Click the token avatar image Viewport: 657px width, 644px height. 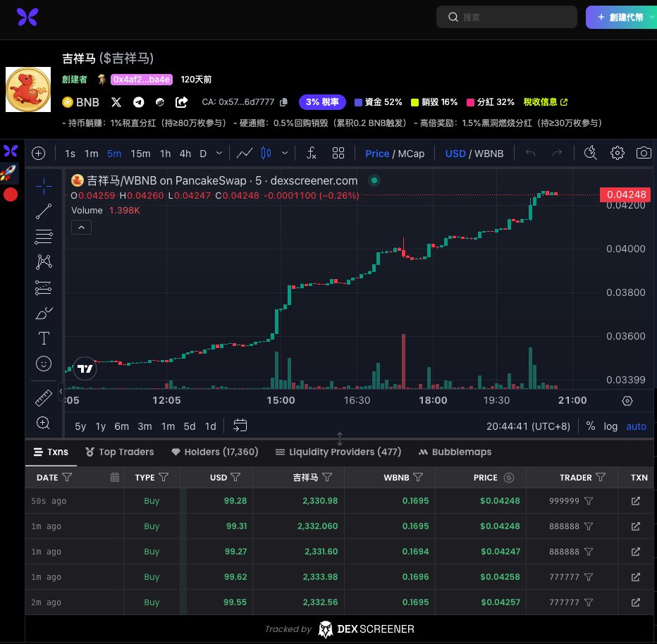[28, 89]
